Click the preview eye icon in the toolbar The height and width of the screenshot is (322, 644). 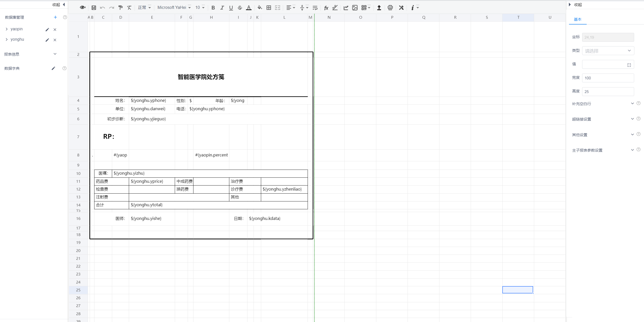[83, 8]
